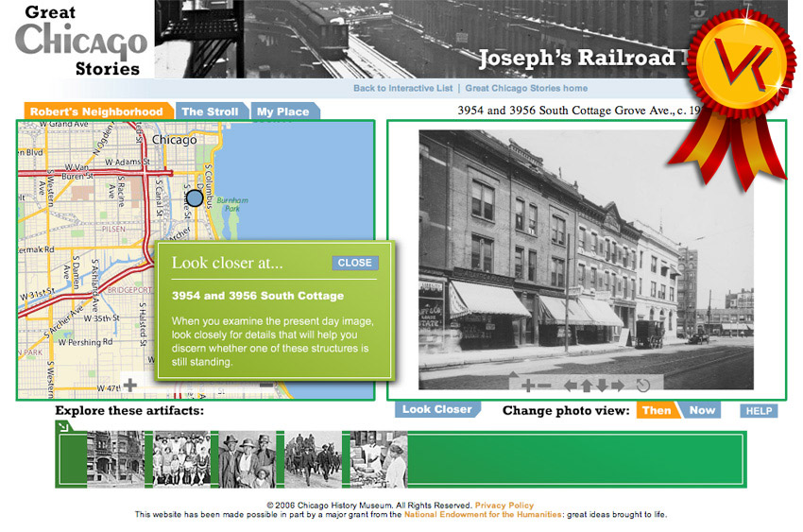Show the Then photo view
Viewport: 803px width, 532px height.
click(657, 410)
